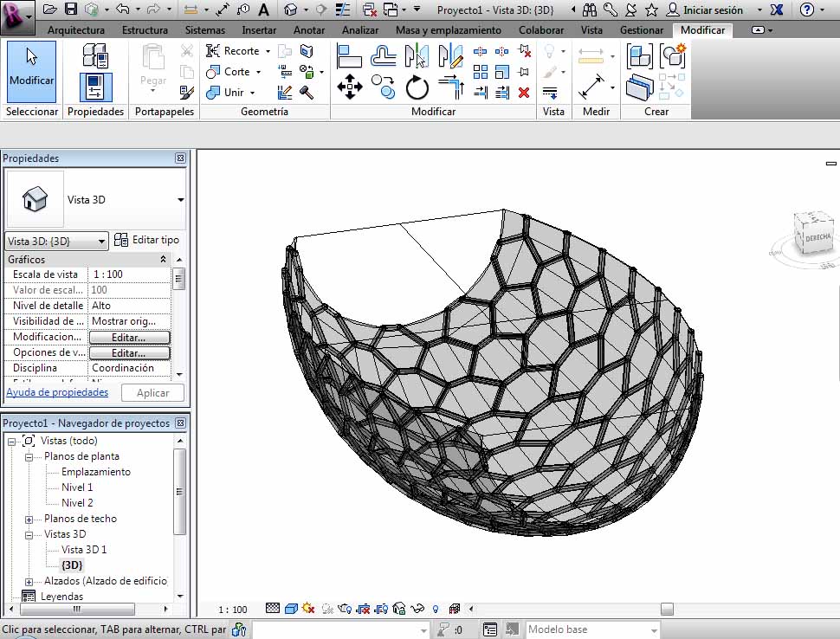Viewport: 840px width, 639px height.
Task: Click the Aplicar button in Propiedades
Action: 152,392
